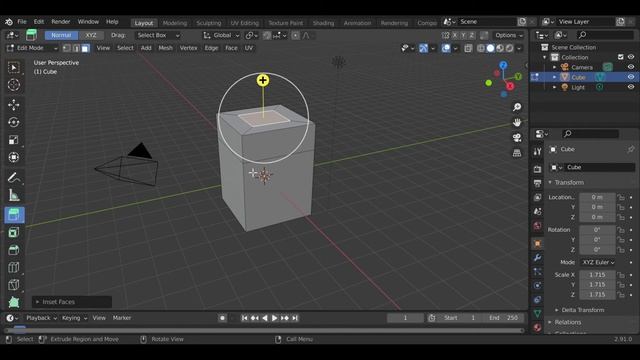
Task: Expand the Delta Transform section
Action: coord(556,310)
